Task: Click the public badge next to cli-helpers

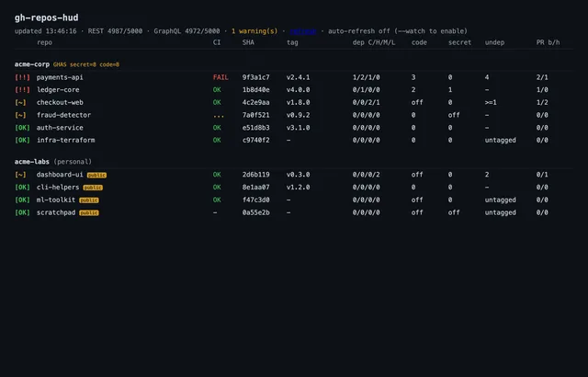Action: [x=93, y=188]
